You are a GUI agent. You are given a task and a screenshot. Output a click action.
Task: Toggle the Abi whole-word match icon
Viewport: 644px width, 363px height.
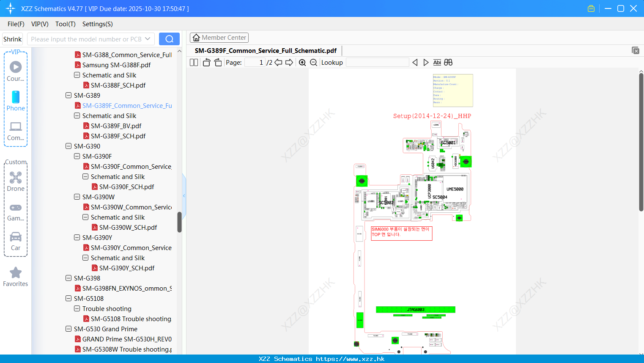(x=437, y=63)
